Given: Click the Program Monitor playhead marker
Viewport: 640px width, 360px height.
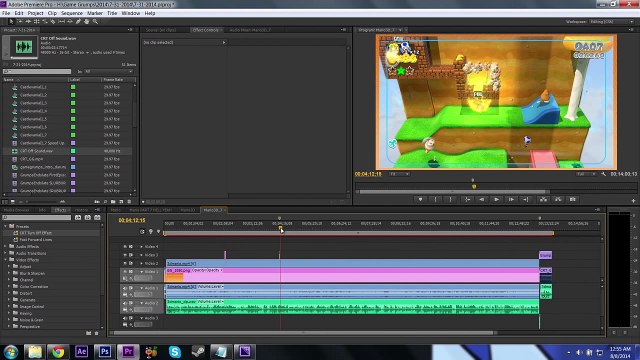Looking at the screenshot, I should 474,187.
